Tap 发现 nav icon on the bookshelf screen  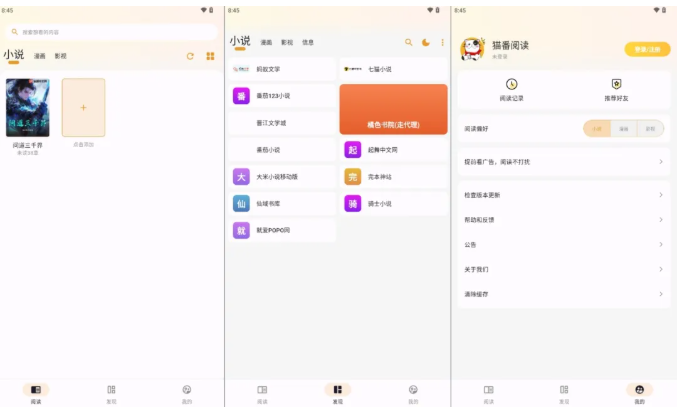(x=111, y=390)
